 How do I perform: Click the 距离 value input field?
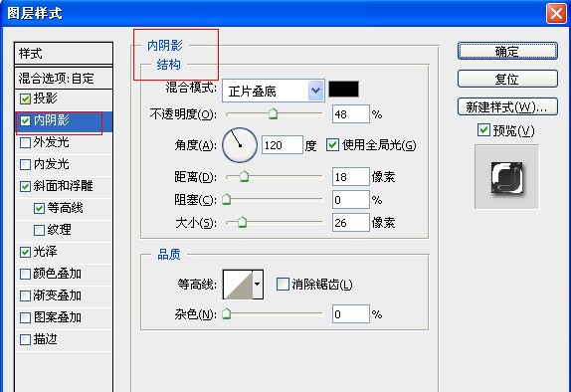(351, 177)
